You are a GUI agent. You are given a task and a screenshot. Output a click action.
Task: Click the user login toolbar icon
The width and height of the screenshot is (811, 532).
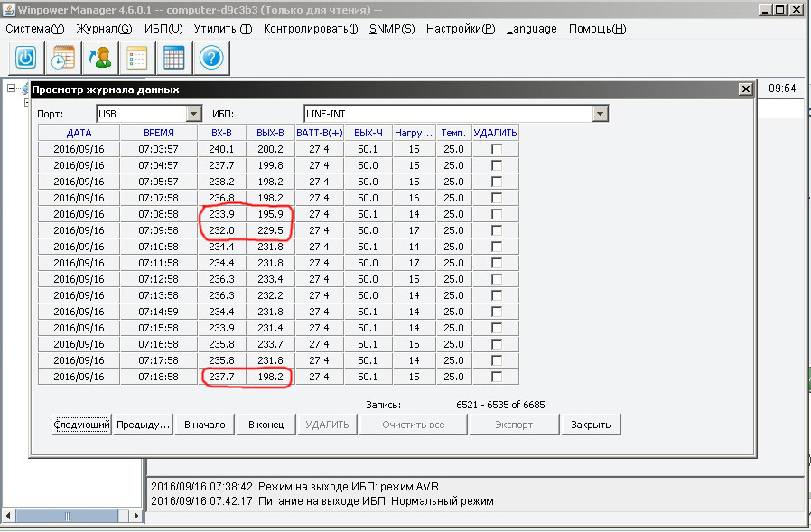pos(99,58)
